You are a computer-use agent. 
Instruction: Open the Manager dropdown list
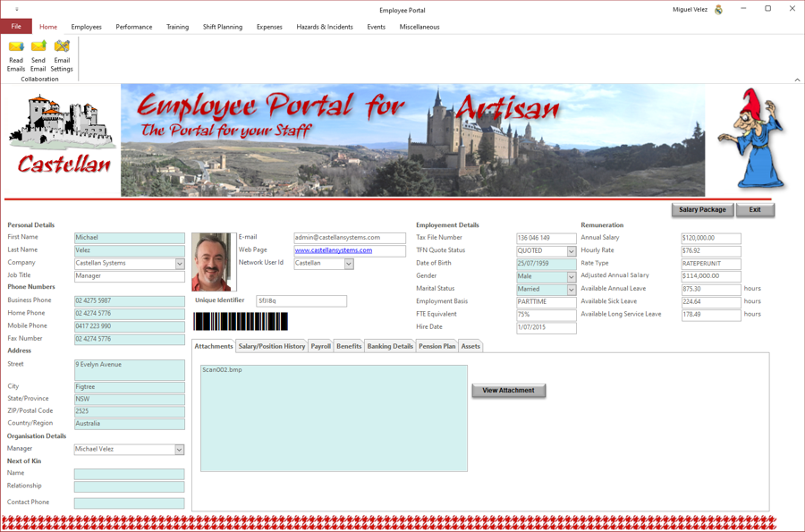point(180,450)
